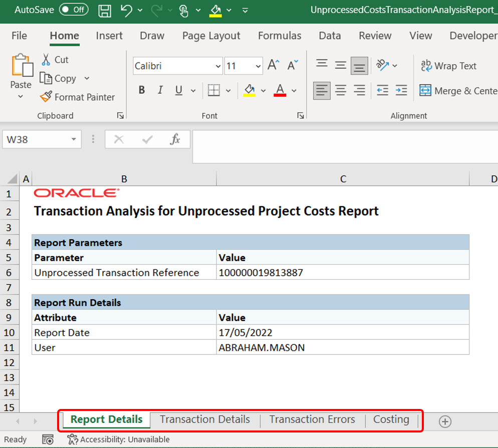
Task: Expand the font size dropdown
Action: pyautogui.click(x=258, y=66)
